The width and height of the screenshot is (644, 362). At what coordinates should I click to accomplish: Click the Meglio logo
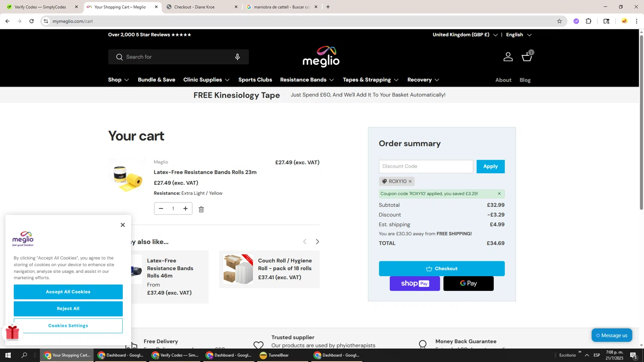click(x=321, y=56)
